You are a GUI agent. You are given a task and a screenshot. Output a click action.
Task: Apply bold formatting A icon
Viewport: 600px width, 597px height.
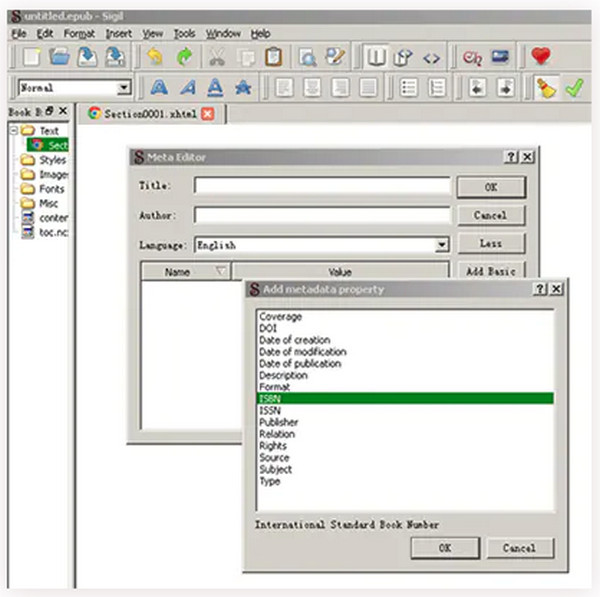tap(159, 87)
